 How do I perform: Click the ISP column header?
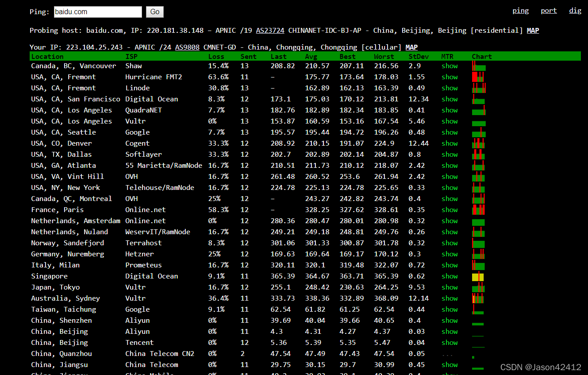(x=131, y=57)
